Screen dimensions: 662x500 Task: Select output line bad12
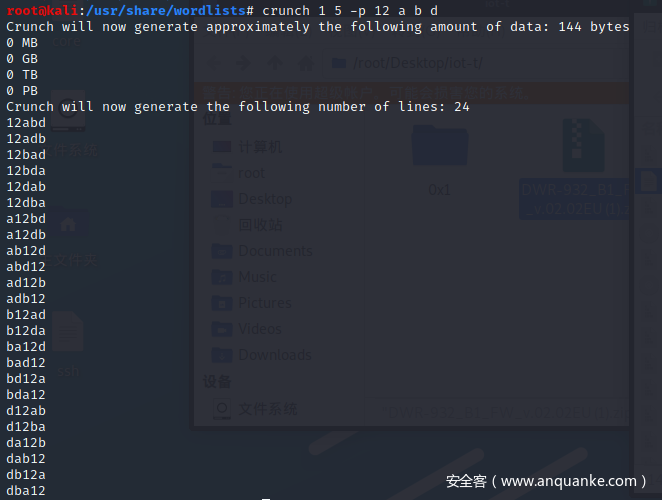(x=26, y=363)
